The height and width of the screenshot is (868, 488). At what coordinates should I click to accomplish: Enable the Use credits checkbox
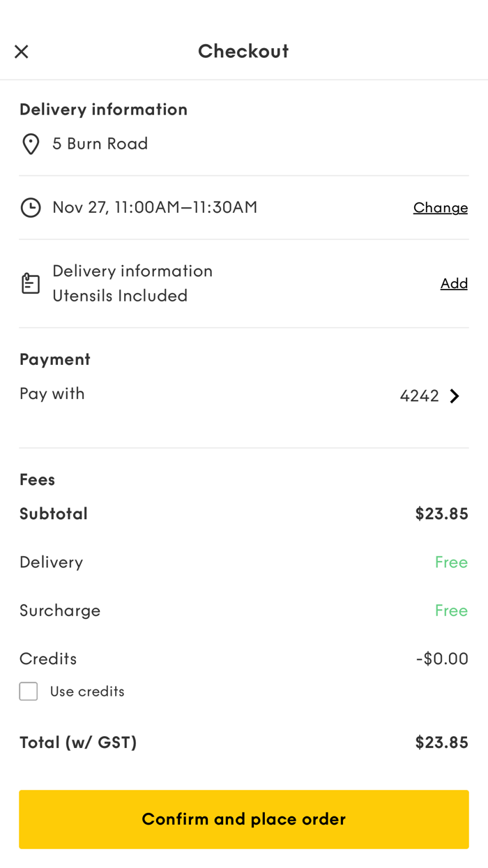click(x=28, y=691)
